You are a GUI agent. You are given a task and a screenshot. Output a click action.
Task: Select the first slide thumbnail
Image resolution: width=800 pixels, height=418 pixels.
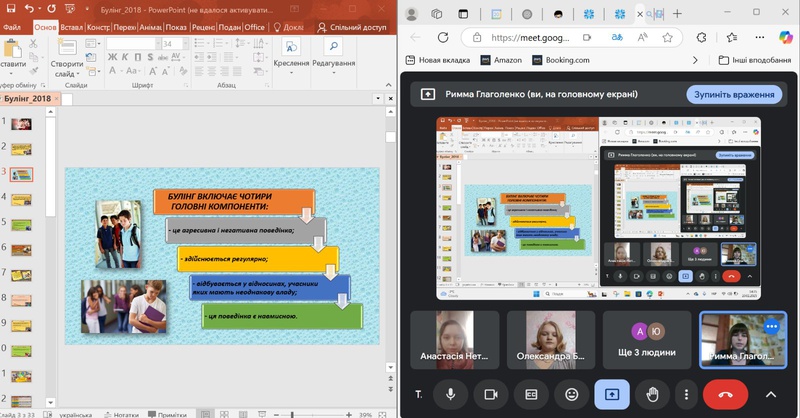[x=21, y=124]
